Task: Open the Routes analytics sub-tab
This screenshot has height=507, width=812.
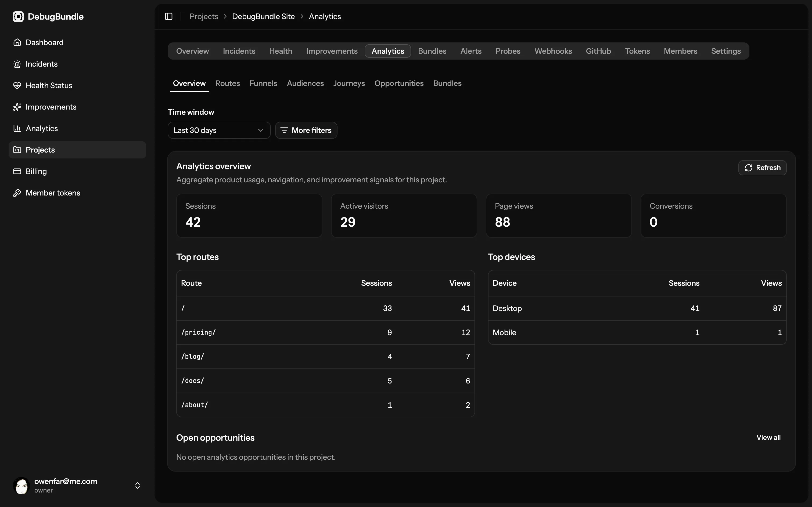Action: (x=228, y=83)
